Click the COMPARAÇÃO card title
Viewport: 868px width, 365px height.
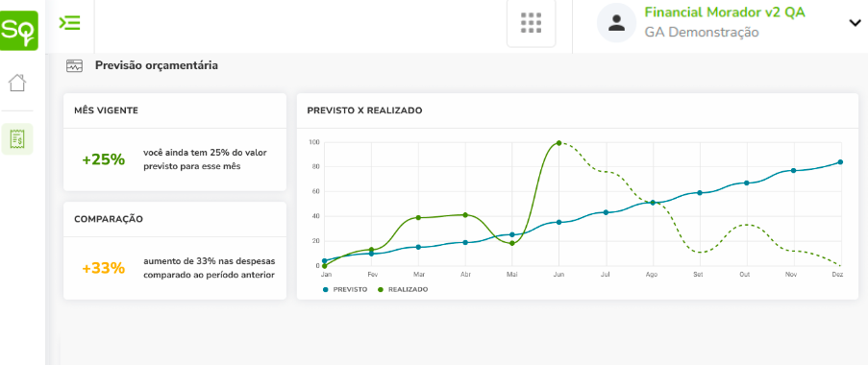click(109, 219)
